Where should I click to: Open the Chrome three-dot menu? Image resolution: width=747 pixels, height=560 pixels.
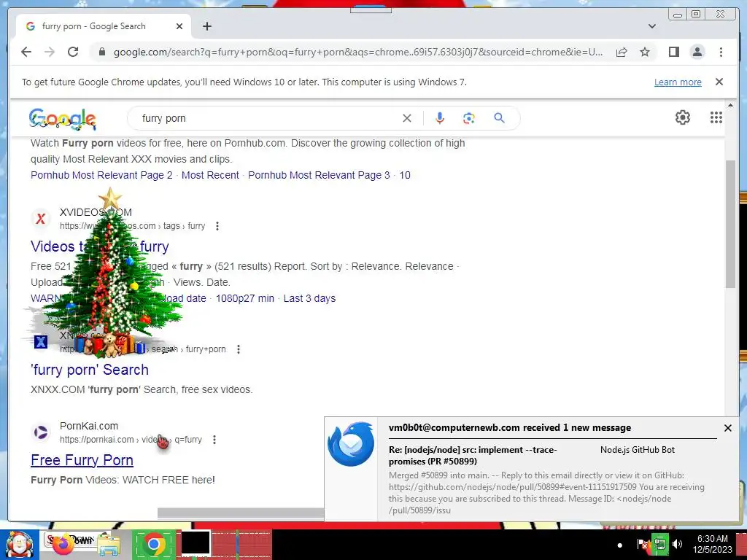pos(721,52)
